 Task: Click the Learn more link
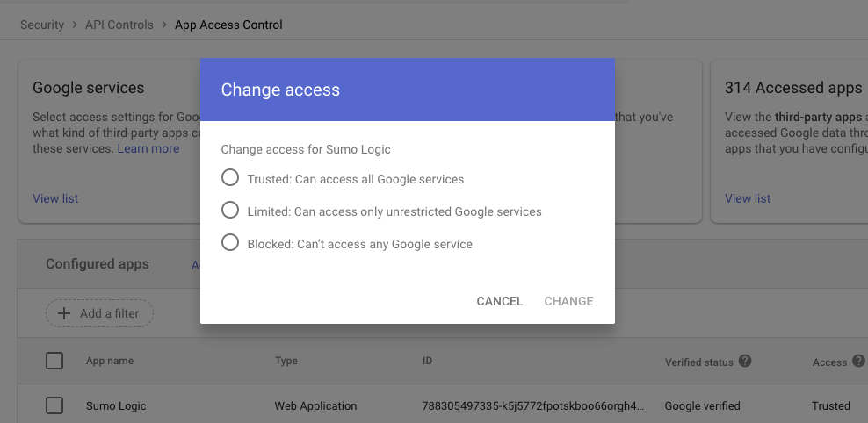pos(148,149)
